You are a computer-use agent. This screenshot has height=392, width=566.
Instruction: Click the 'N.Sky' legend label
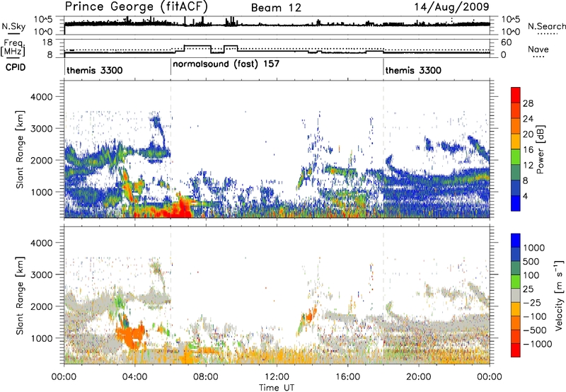(x=13, y=27)
